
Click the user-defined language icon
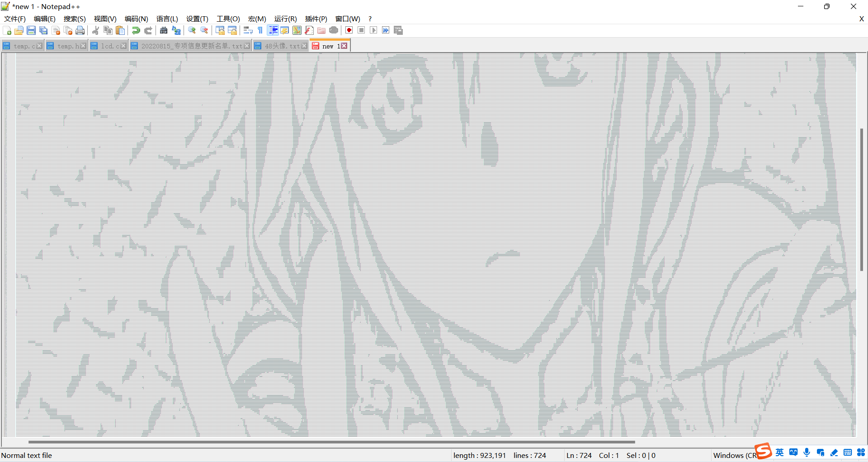(x=285, y=30)
